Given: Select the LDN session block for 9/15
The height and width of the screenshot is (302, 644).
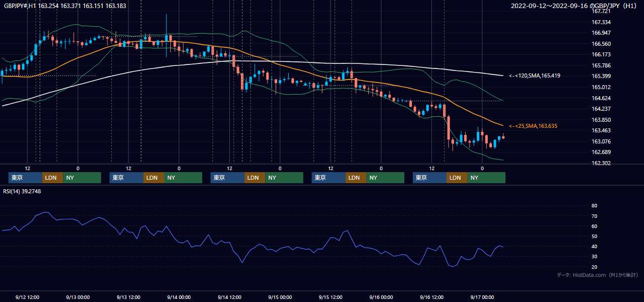Looking at the screenshot, I should (x=356, y=178).
